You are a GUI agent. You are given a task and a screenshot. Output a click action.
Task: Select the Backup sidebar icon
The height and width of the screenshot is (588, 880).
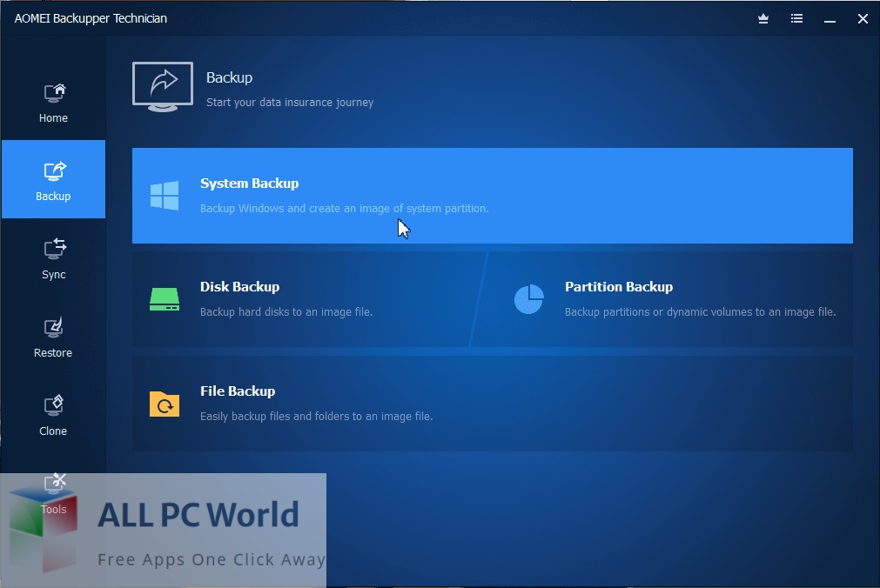(x=55, y=171)
